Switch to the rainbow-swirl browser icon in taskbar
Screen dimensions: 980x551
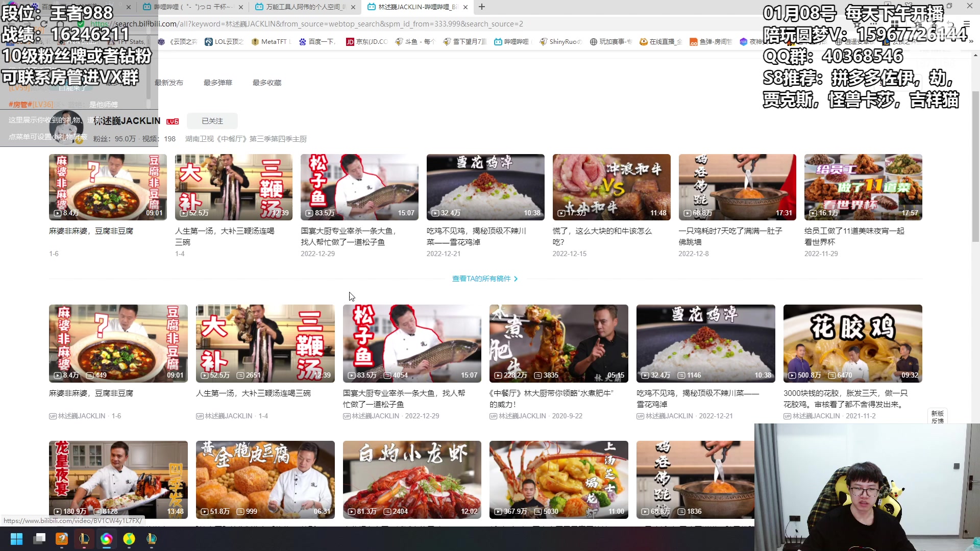pyautogui.click(x=106, y=539)
